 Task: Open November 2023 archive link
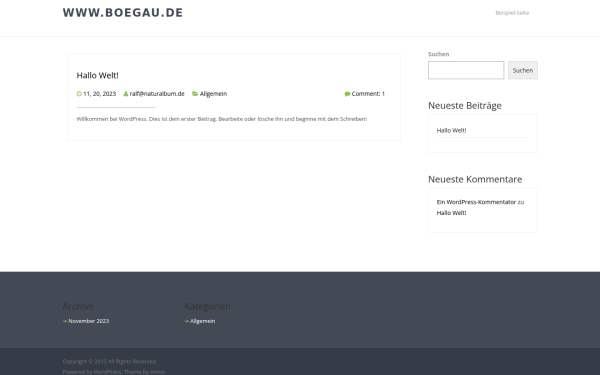[88, 321]
